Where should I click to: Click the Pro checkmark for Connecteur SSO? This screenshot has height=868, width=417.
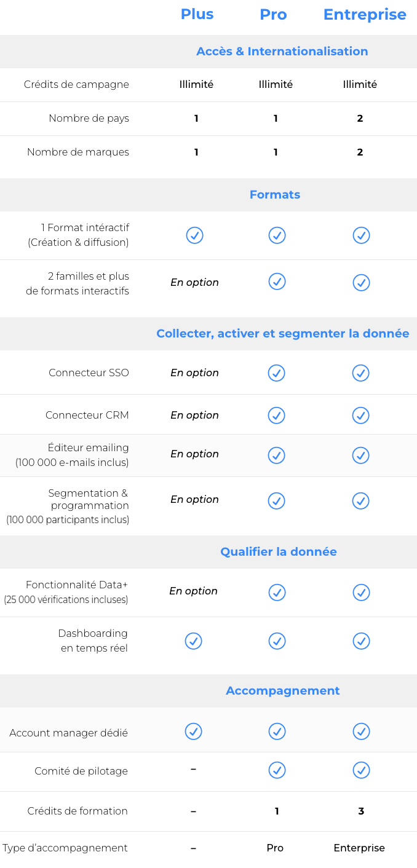click(277, 373)
